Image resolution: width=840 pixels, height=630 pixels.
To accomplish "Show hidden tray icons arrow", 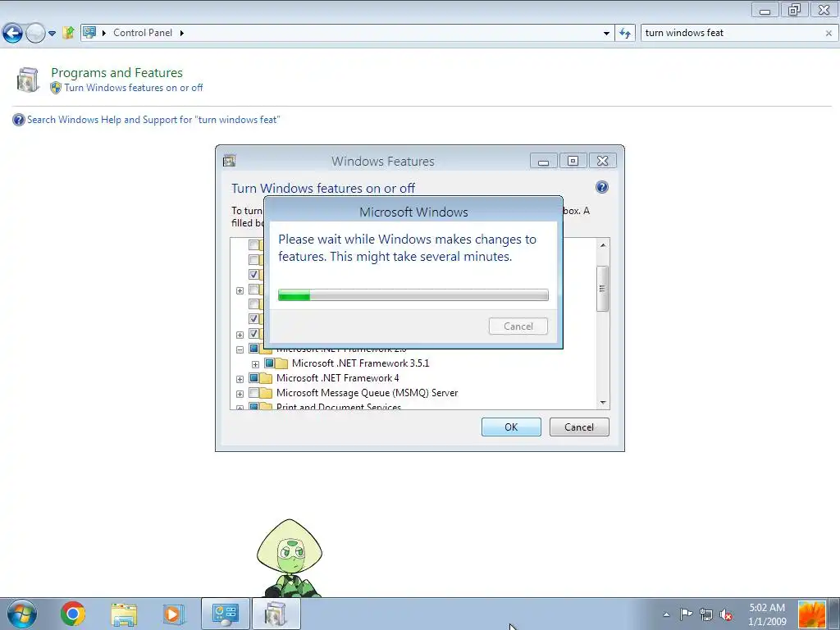I will (666, 614).
